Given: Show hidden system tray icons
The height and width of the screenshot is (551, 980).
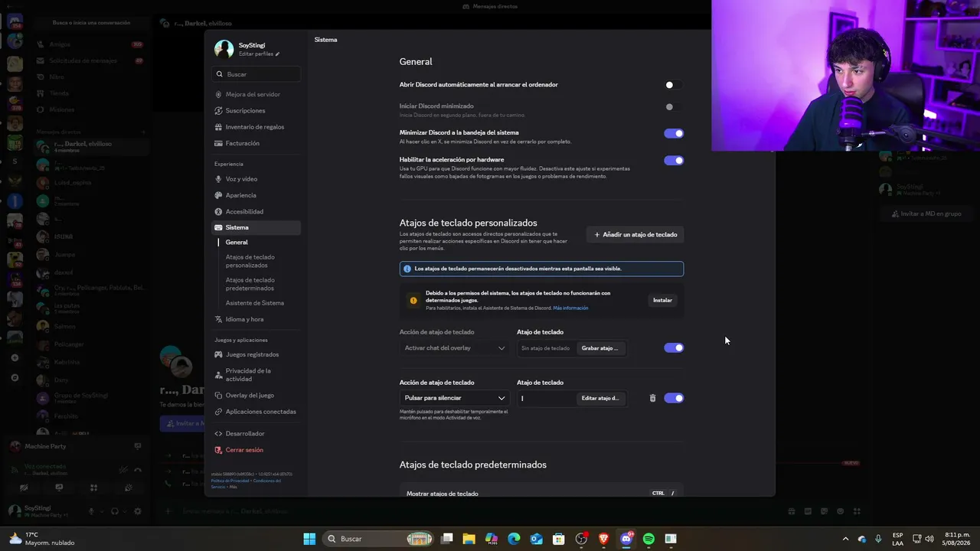Looking at the screenshot, I should (x=845, y=539).
